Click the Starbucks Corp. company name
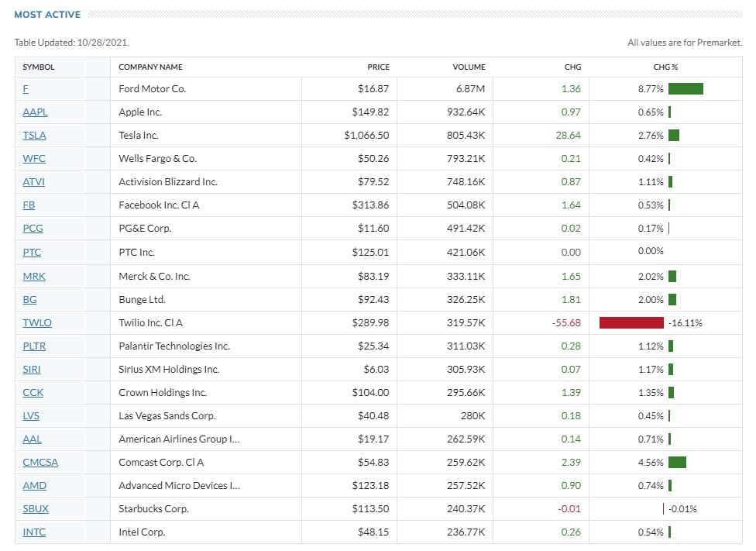The height and width of the screenshot is (551, 756). pyautogui.click(x=154, y=508)
